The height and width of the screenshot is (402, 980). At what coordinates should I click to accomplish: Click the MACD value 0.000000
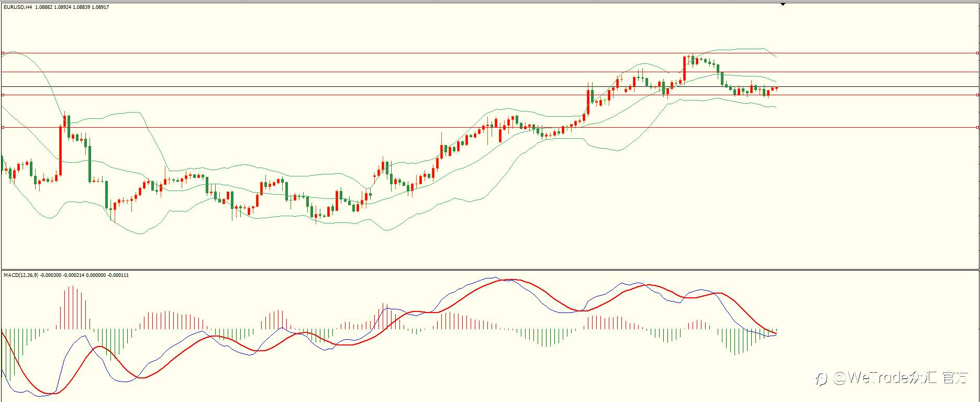pyautogui.click(x=95, y=275)
